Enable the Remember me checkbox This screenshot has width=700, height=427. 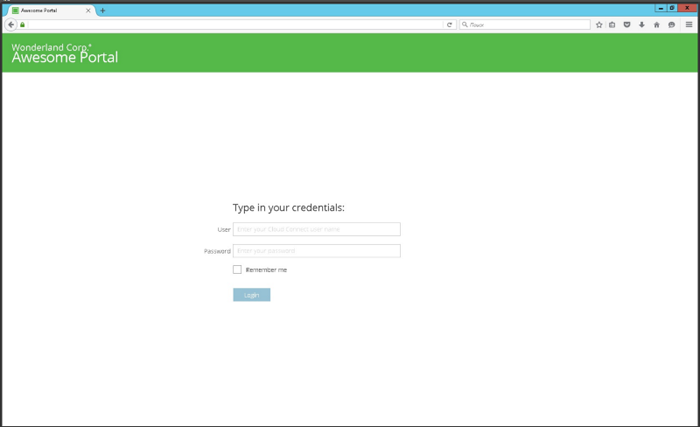[x=237, y=269]
